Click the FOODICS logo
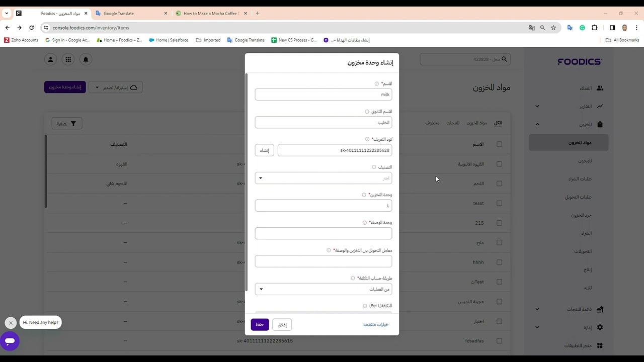Image resolution: width=644 pixels, height=362 pixels. tap(580, 61)
